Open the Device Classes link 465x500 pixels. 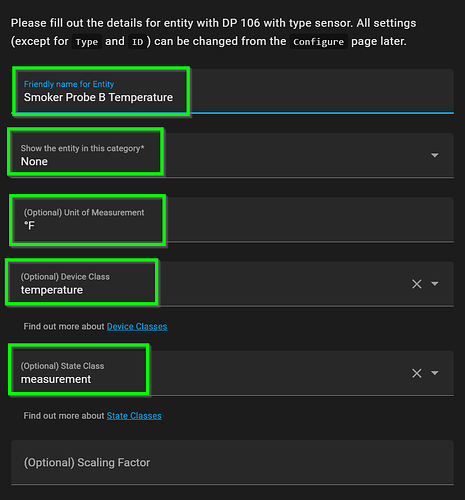point(137,326)
